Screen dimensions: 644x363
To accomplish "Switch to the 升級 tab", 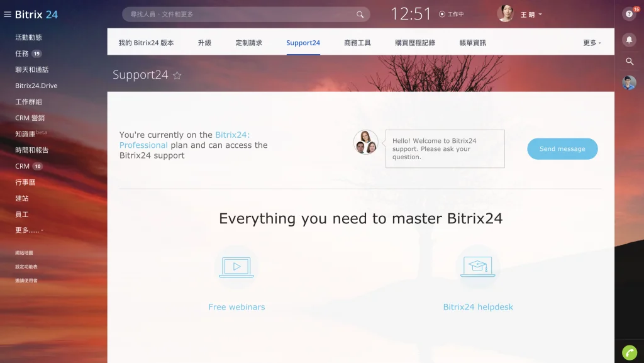I will point(204,43).
